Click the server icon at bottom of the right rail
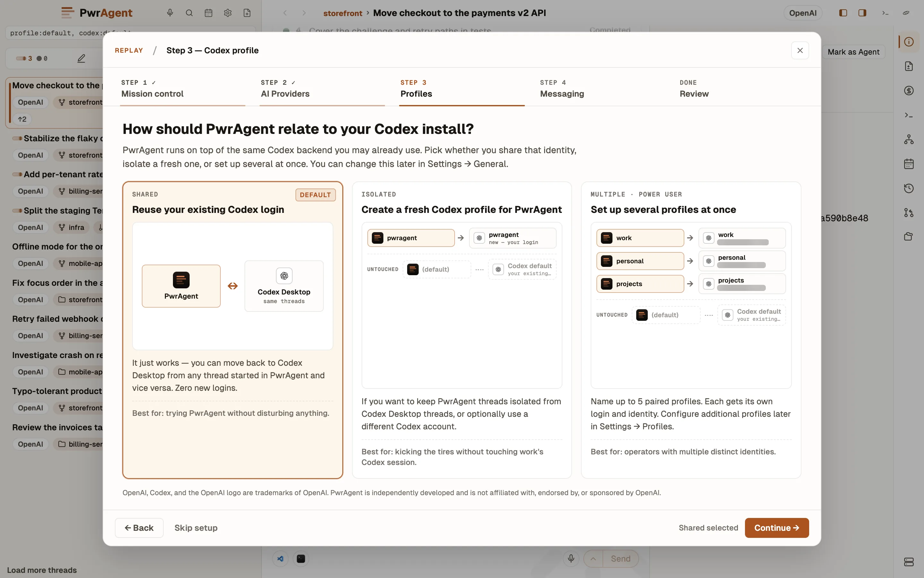The width and height of the screenshot is (924, 578). [x=909, y=562]
